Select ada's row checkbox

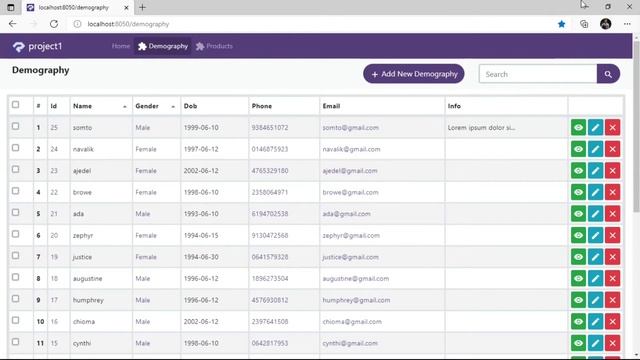[16, 213]
